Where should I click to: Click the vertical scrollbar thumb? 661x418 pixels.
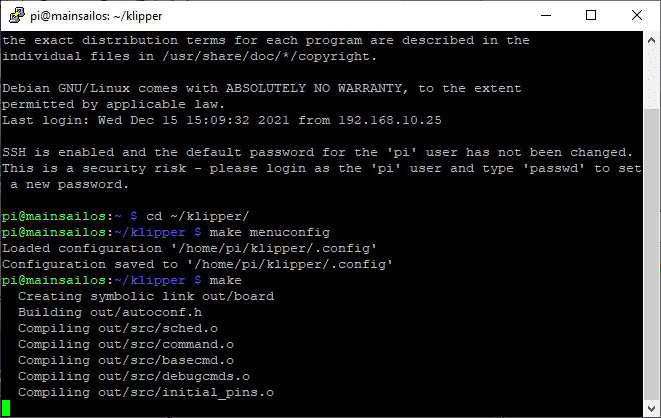point(651,254)
